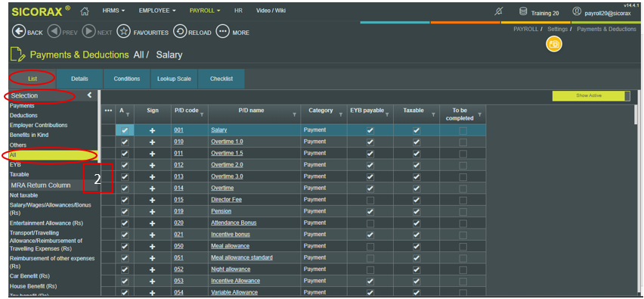Open filter for Taxable column
This screenshot has width=644, height=299.
433,115
